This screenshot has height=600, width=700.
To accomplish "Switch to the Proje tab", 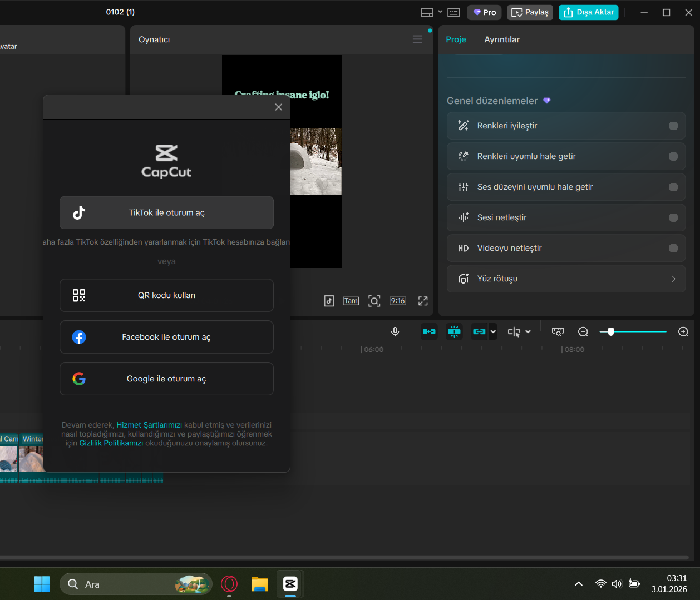I will pos(456,39).
